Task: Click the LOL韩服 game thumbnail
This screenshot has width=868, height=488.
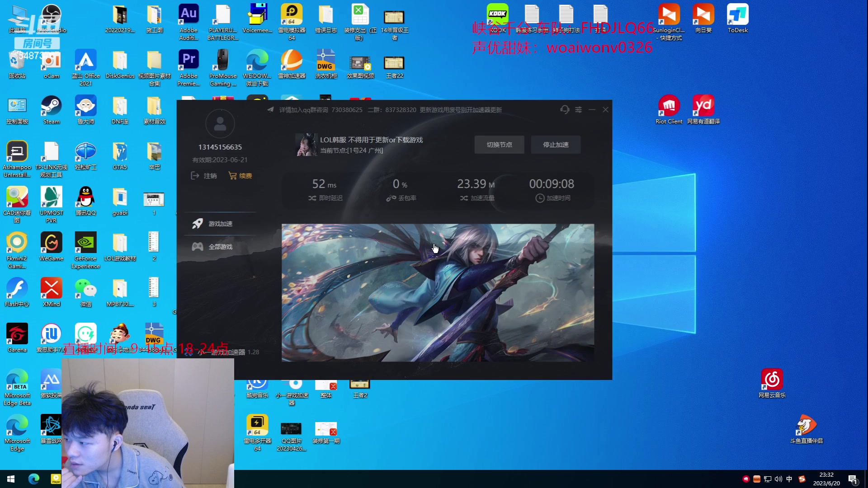Action: 306,145
